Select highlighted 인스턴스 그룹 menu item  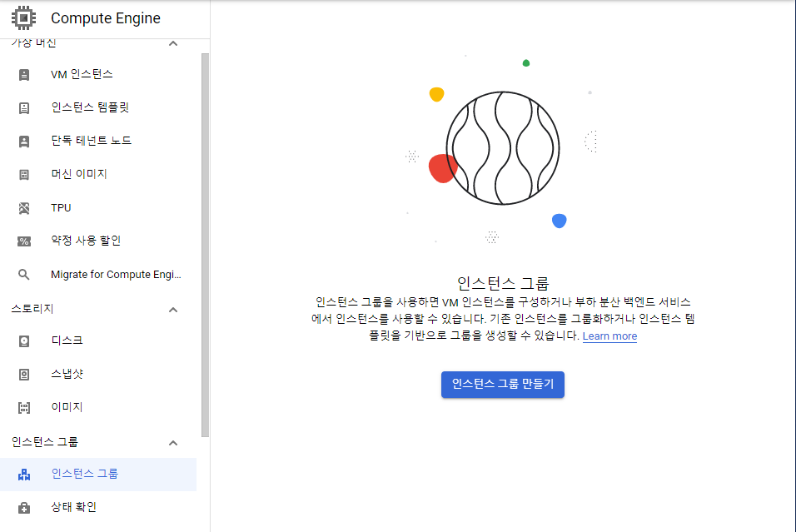[x=98, y=475]
